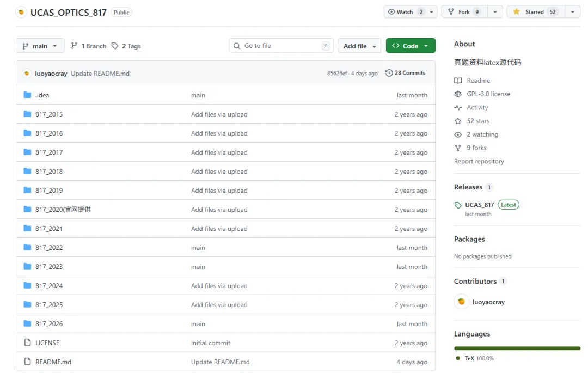Open the Initial commit message link

click(x=210, y=343)
